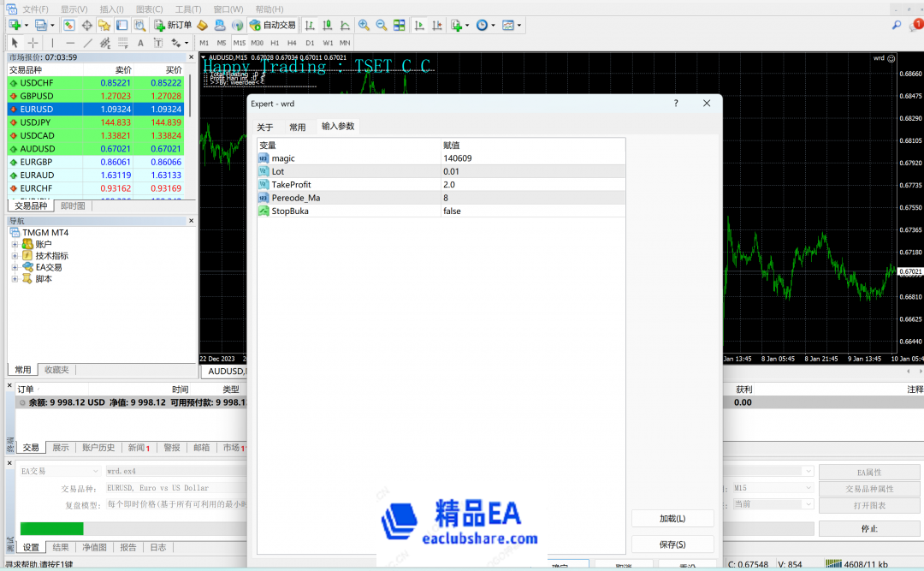Select the trendline drawing tool
924x571 pixels.
click(87, 42)
